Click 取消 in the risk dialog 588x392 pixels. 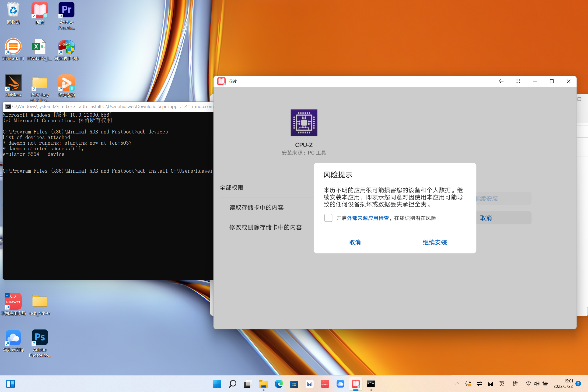click(354, 242)
